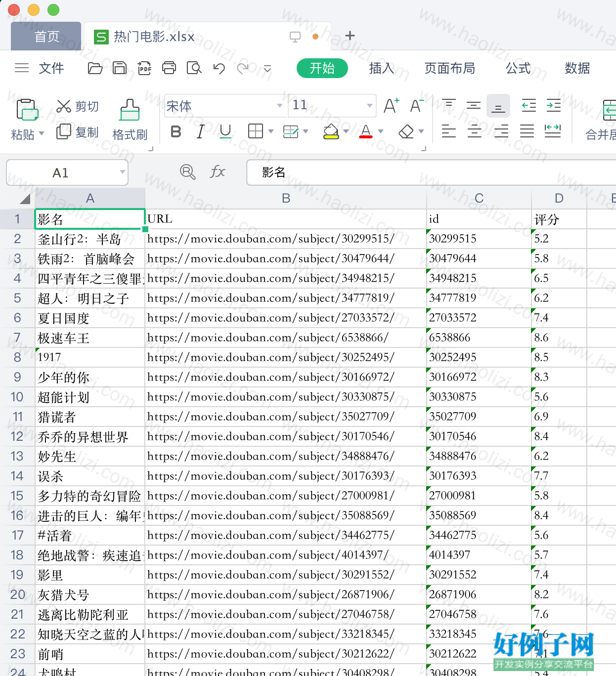Click select-all corner triangle
Screen dimensions: 616x676
pos(25,199)
